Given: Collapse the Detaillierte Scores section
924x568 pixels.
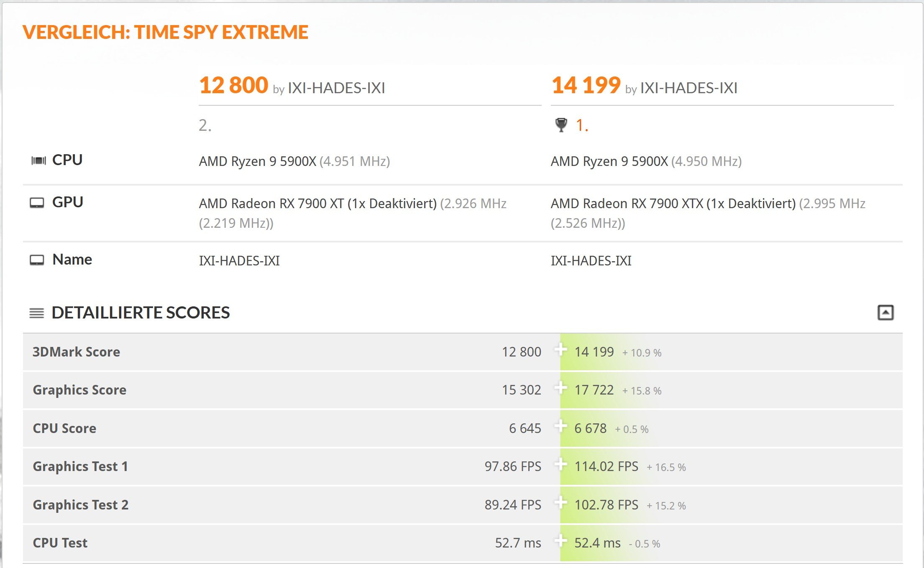Looking at the screenshot, I should 885,313.
